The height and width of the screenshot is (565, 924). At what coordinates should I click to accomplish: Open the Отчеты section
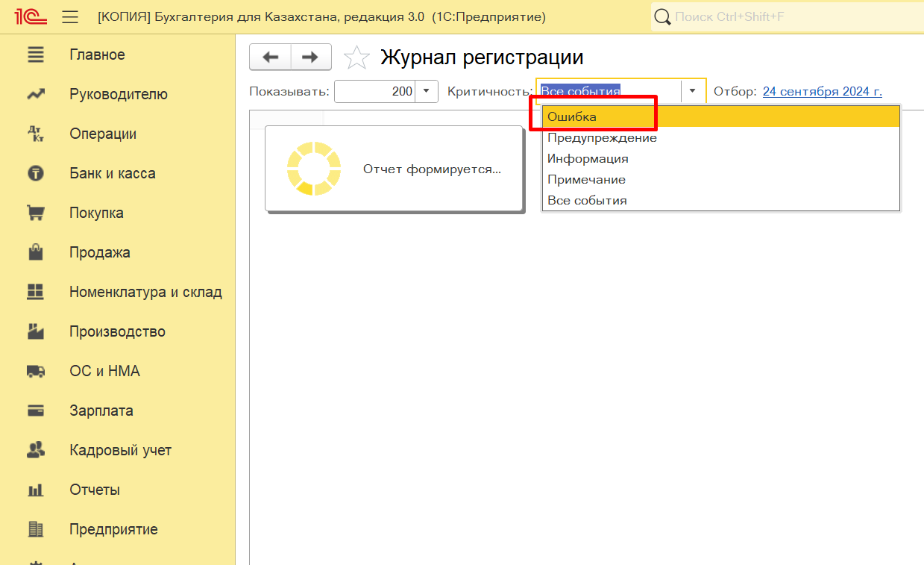coord(95,490)
